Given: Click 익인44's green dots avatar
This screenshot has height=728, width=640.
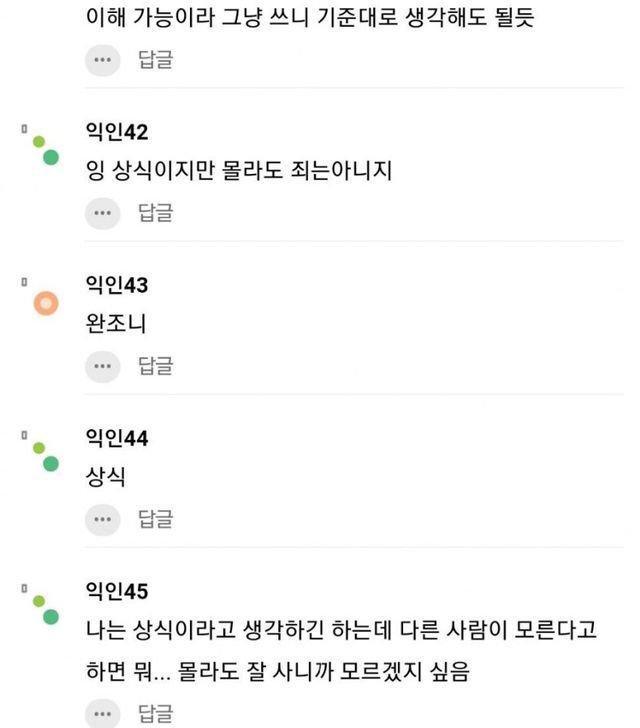Looking at the screenshot, I should click(45, 456).
